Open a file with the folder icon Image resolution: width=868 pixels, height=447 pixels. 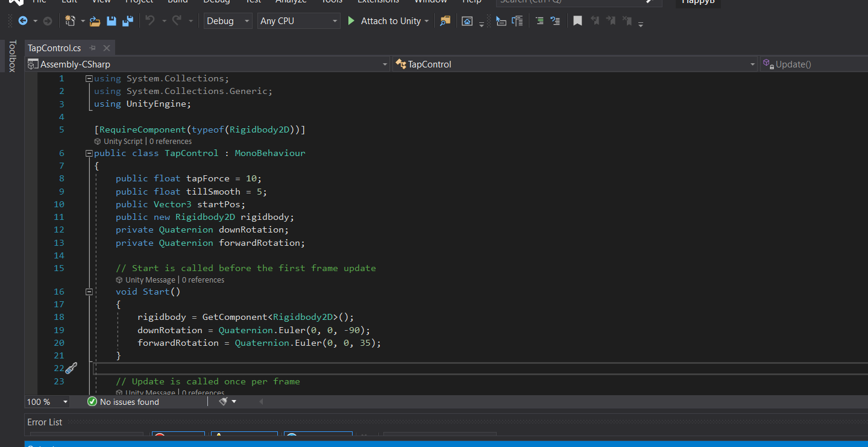95,21
